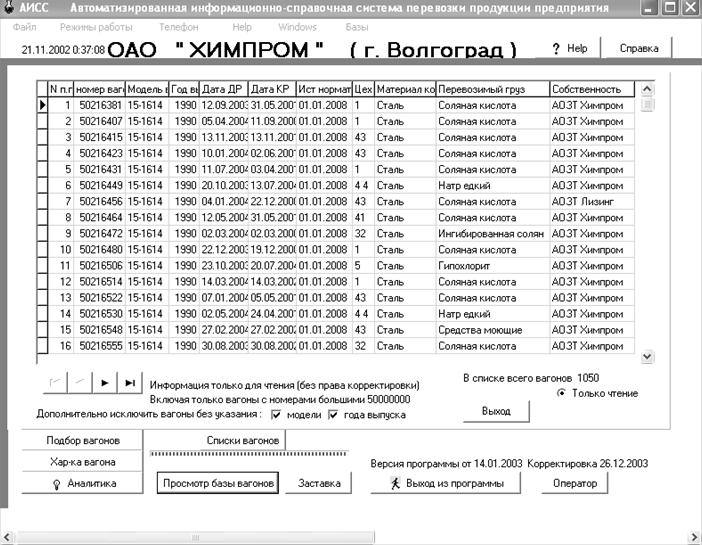The height and width of the screenshot is (545, 702).
Task: Go to previous record navigation arrow
Action: [80, 382]
